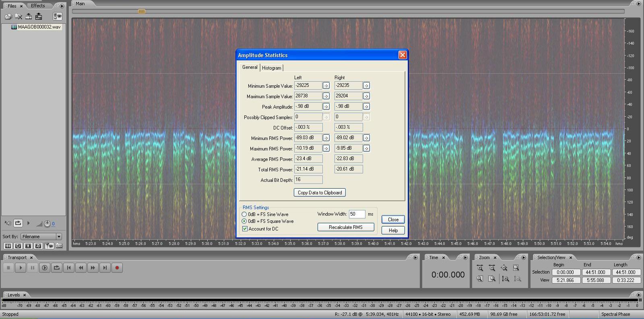Click Go to End transport button
The height and width of the screenshot is (319, 644).
(x=105, y=268)
